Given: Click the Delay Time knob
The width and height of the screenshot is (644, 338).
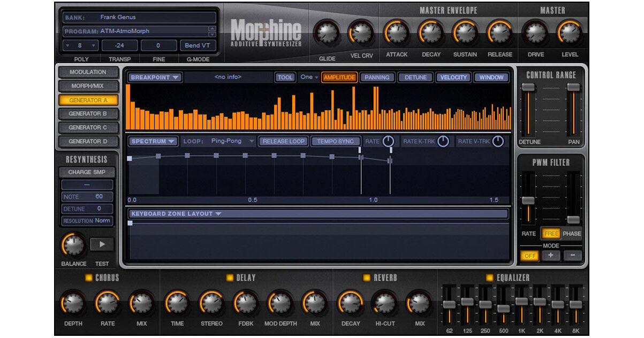Looking at the screenshot, I should point(177,303).
